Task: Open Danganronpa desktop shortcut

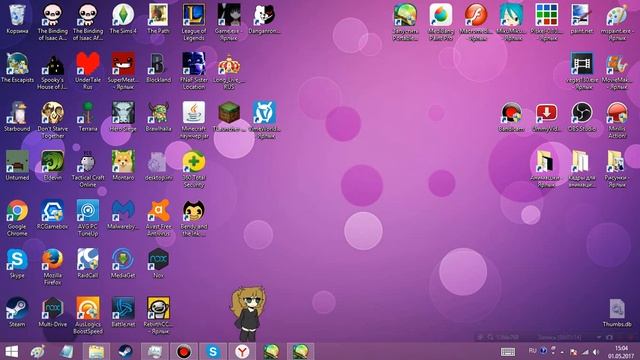Action: 264,19
